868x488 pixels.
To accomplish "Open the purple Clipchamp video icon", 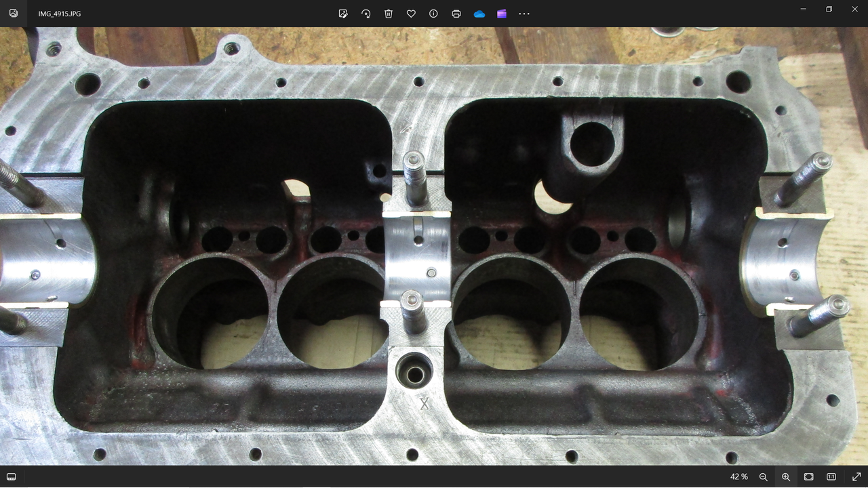I will tap(502, 14).
